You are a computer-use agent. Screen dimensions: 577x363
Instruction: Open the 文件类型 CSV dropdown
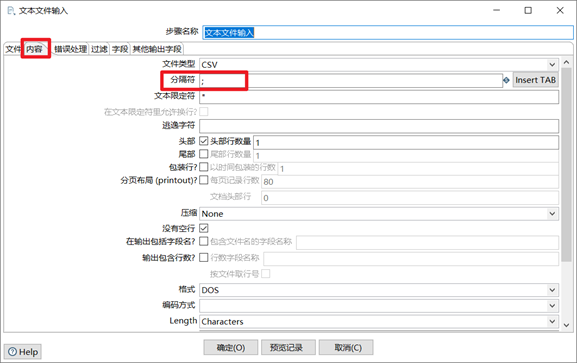click(379, 65)
